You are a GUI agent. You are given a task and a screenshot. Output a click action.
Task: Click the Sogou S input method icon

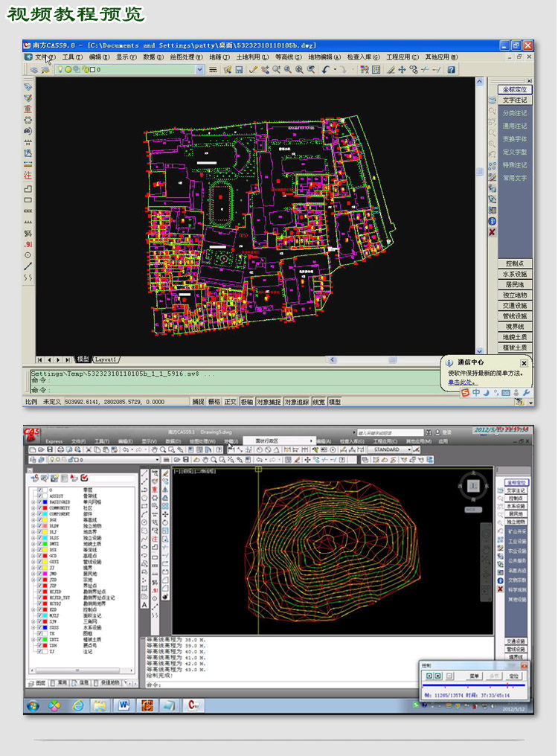(x=465, y=393)
